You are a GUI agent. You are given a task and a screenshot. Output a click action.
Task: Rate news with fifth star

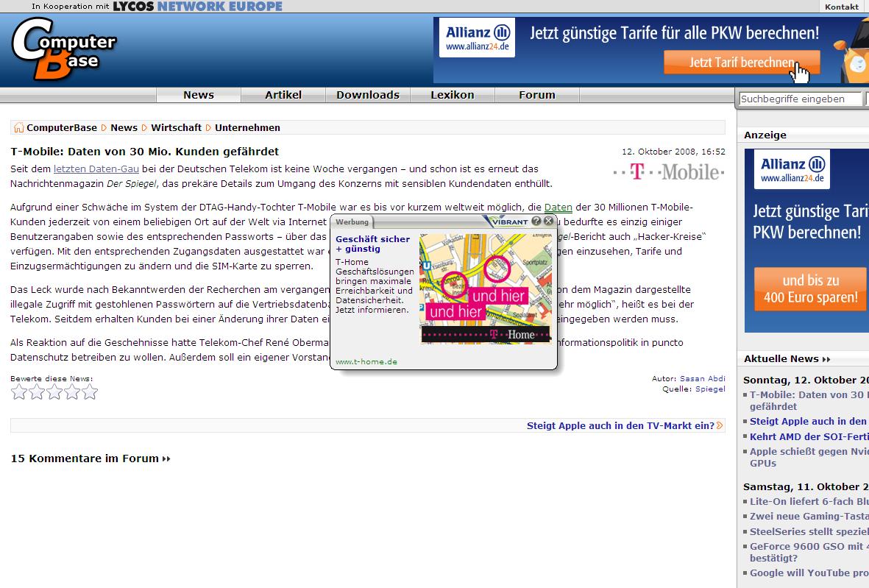click(90, 392)
